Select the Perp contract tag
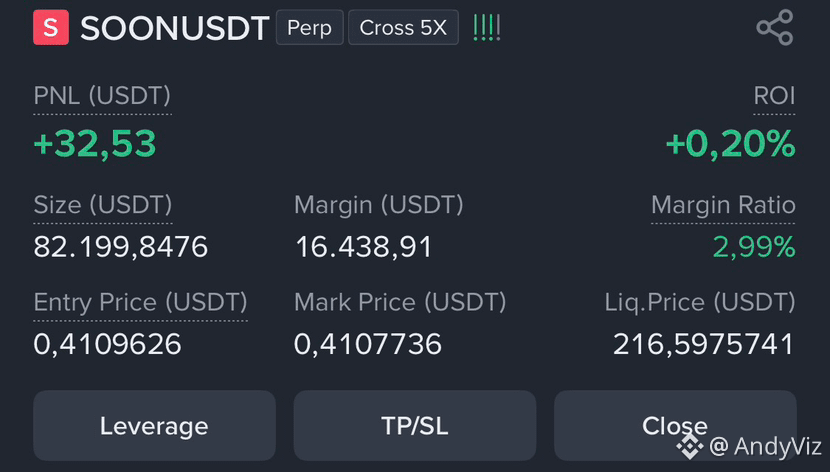830x472 pixels. 310,28
